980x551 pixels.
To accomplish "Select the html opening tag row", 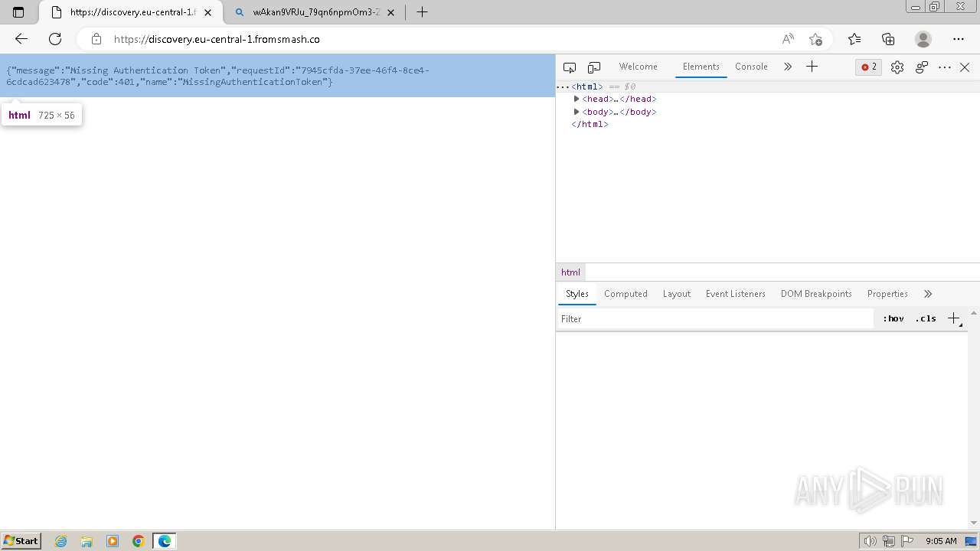I will 768,86.
